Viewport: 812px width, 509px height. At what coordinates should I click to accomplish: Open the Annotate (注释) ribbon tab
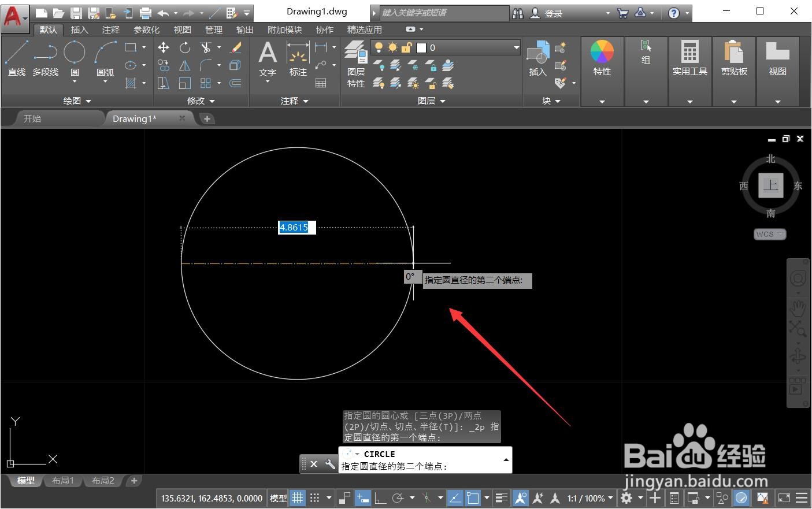pyautogui.click(x=110, y=29)
